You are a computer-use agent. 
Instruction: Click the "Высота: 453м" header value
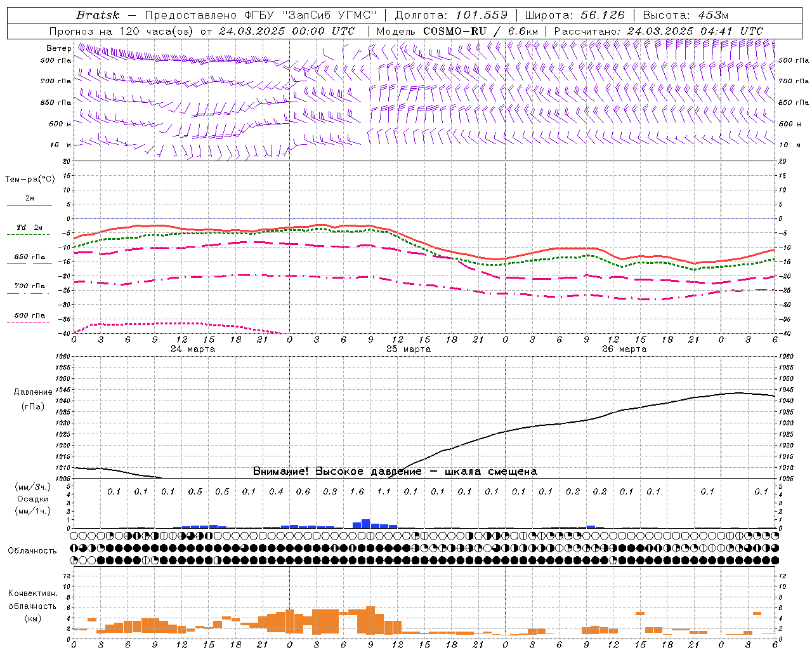pos(686,15)
